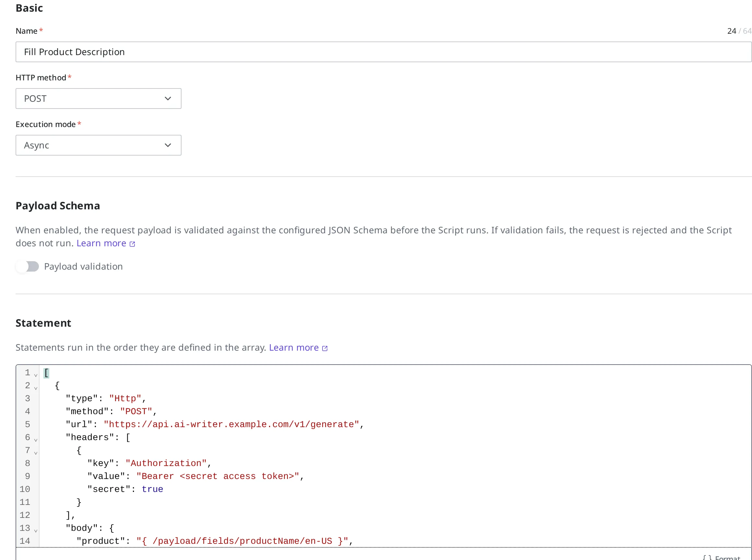
Task: Click the opening bracket on line 1
Action: [x=46, y=373]
